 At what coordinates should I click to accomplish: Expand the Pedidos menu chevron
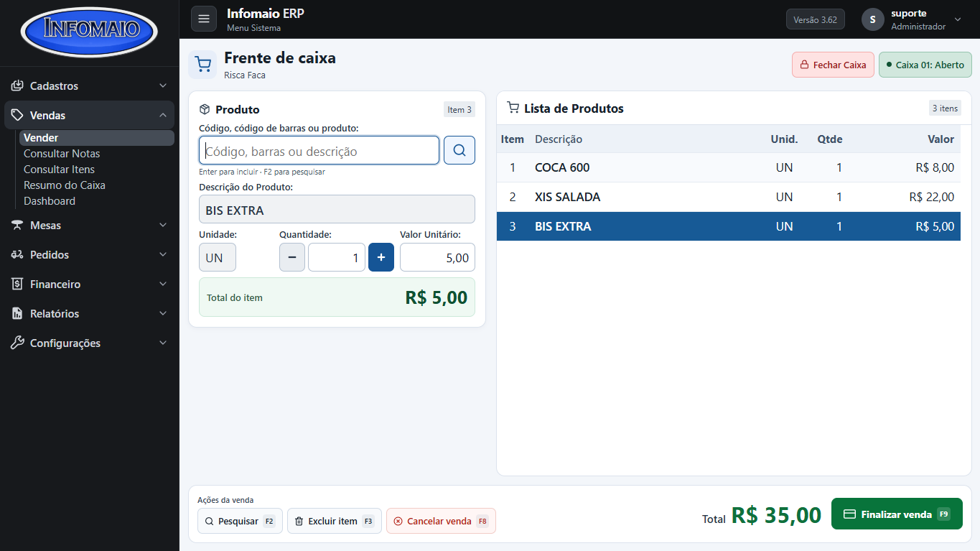tap(162, 254)
